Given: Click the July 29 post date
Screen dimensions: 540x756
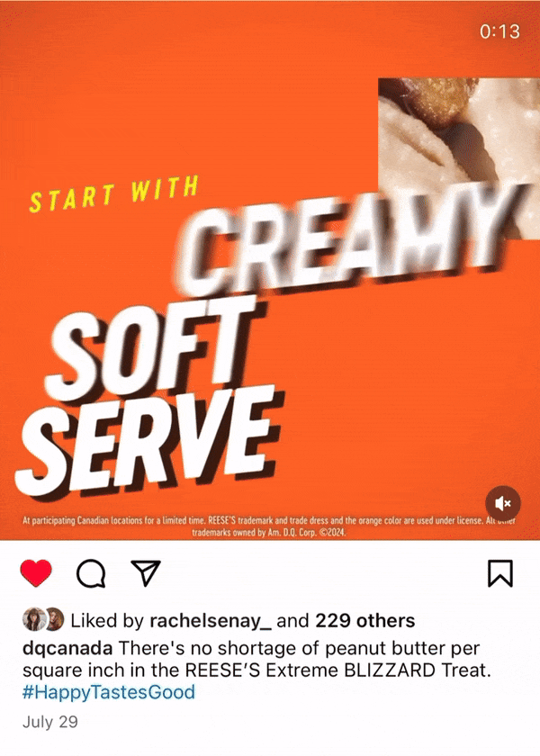Looking at the screenshot, I should [x=49, y=722].
